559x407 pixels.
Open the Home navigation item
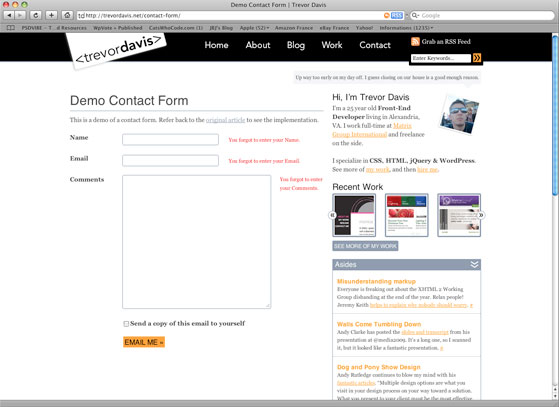[x=216, y=45]
